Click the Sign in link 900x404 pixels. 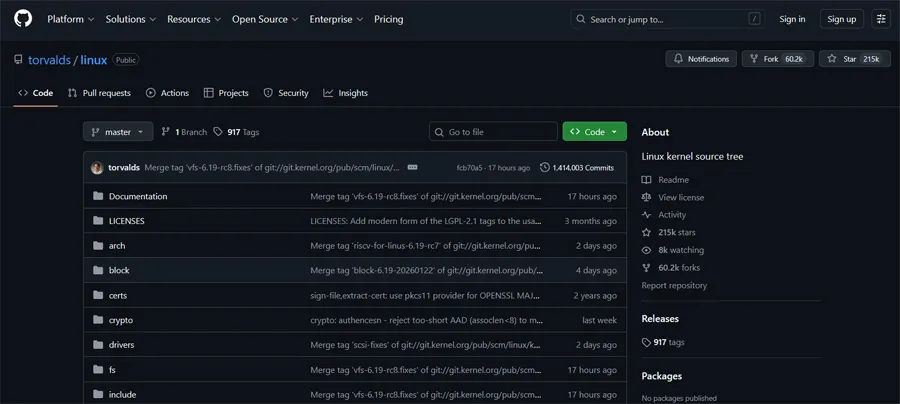click(x=792, y=19)
